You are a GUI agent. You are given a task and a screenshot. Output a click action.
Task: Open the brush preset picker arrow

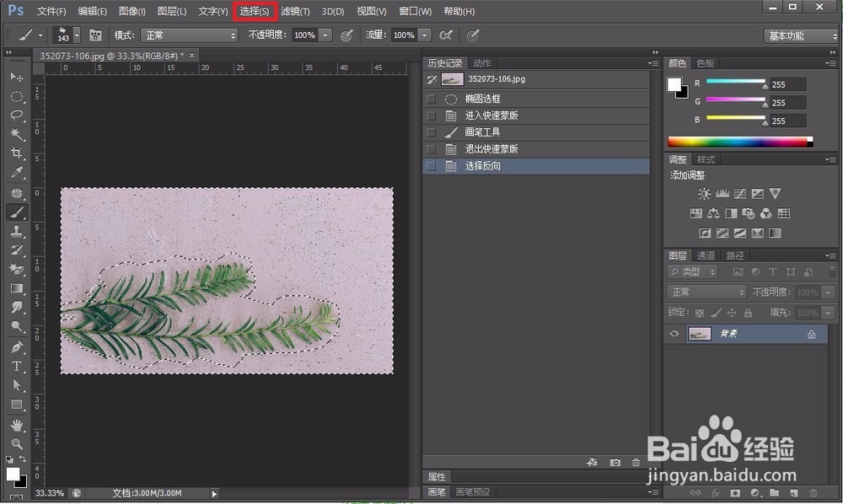click(77, 35)
